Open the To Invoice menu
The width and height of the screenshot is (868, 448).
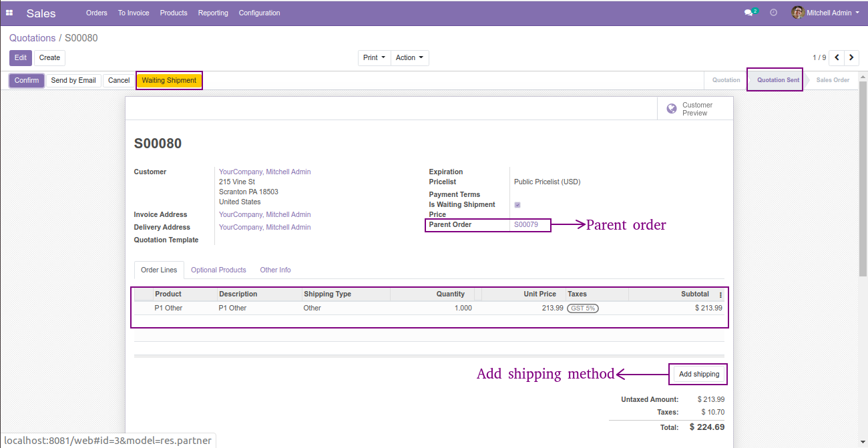[x=134, y=13]
